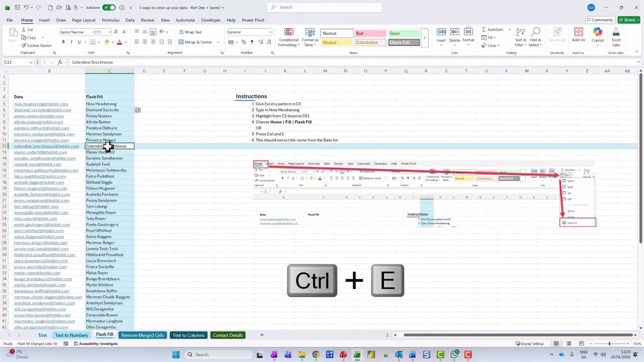
Task: Apply Underline formatting
Action: [x=79, y=42]
